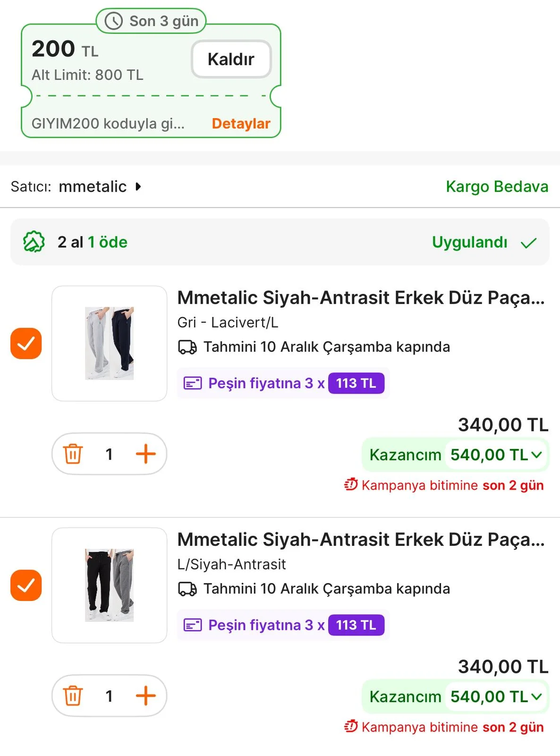This screenshot has height=756, width=560.
Task: Open the first Mmetalic Siyah-Antrasit product title
Action: (361, 298)
